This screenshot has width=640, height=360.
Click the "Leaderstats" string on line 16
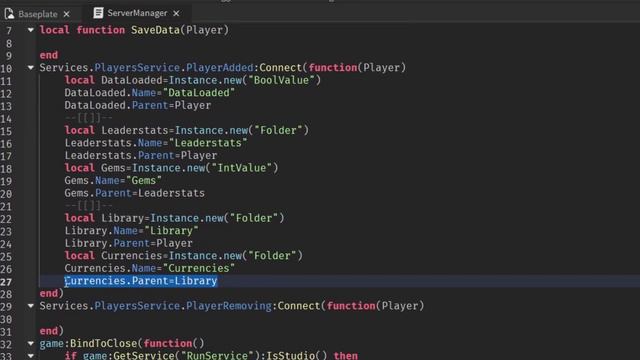tap(208, 143)
